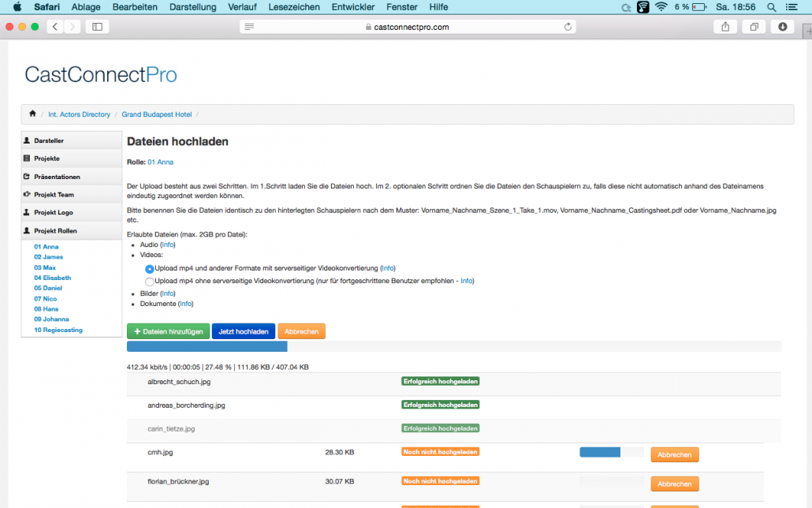Click the home icon in breadcrumb
Image resolution: width=812 pixels, height=508 pixels.
[x=32, y=114]
